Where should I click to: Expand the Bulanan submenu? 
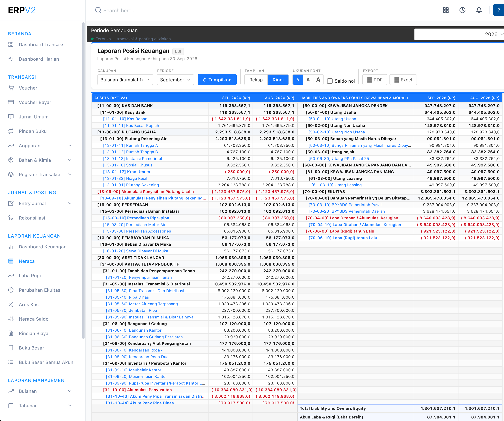coord(70,391)
